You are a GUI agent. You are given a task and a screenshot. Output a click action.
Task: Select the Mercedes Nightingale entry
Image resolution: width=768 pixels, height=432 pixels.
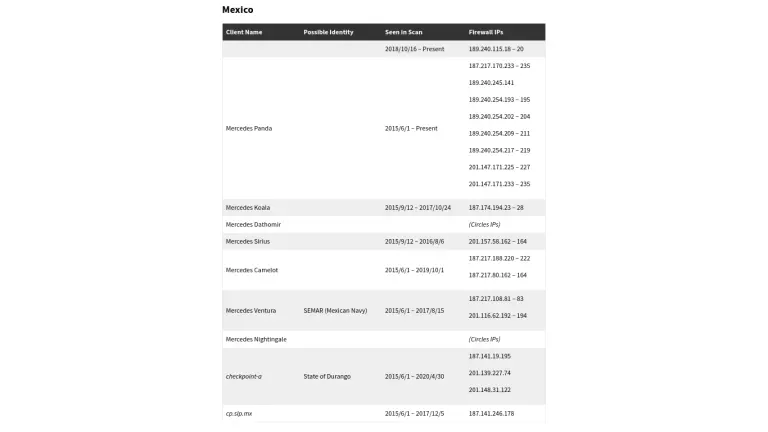coord(256,339)
